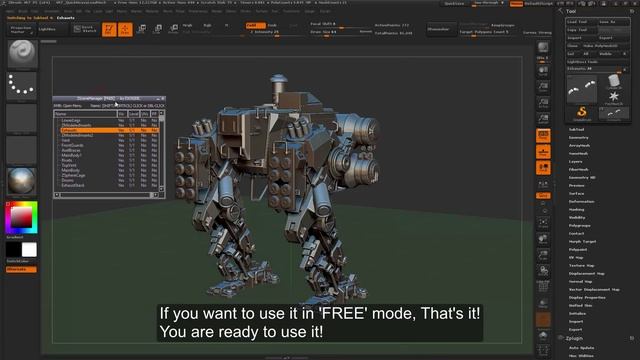Viewport: 640px width, 360px height.
Task: Open Lightbox Tools
Action: pos(598,62)
